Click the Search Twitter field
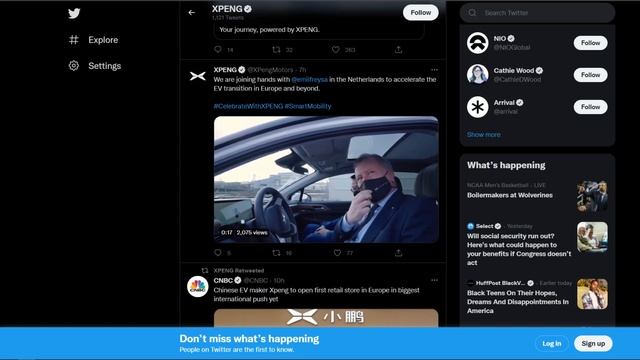 (537, 13)
